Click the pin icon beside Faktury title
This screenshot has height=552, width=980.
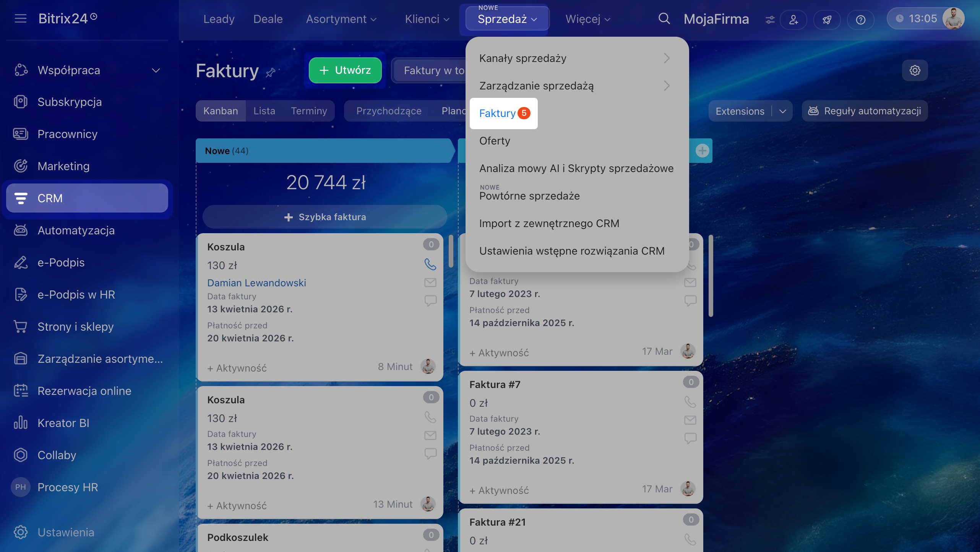[x=271, y=72]
